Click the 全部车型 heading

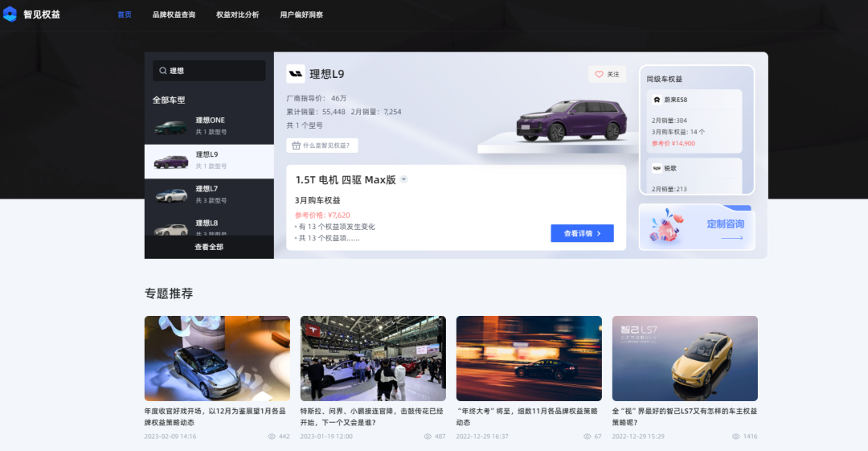[x=169, y=100]
